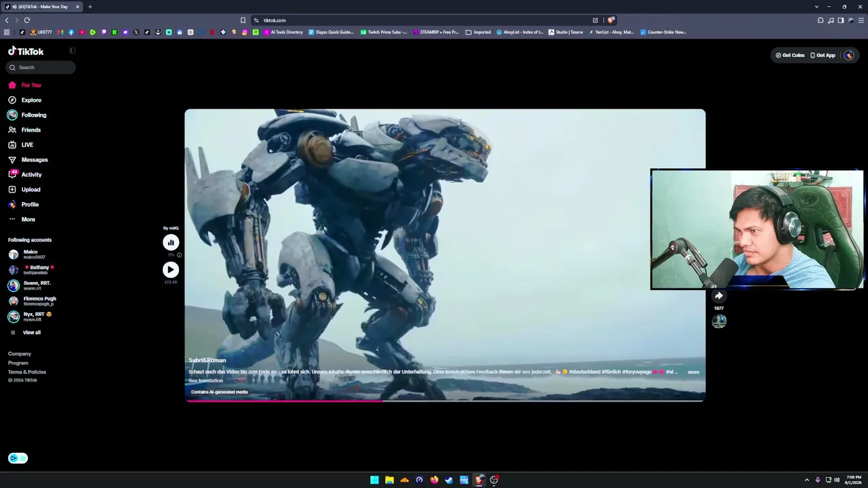Expand Terms & Policies footer section
This screenshot has width=868, height=488.
27,372
